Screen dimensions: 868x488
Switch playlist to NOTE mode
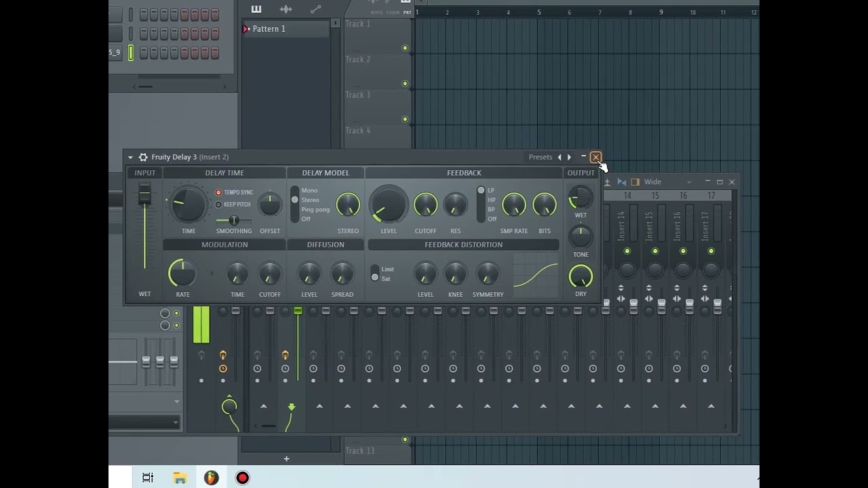(x=376, y=12)
